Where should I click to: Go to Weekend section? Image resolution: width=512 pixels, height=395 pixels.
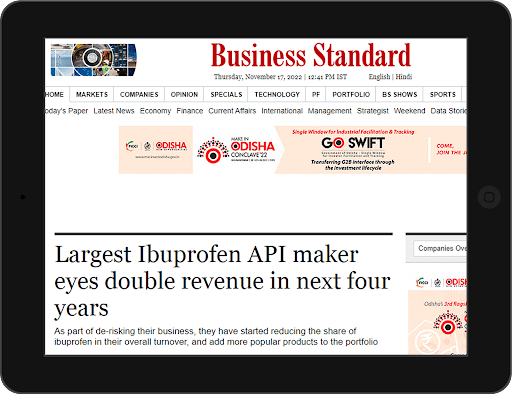(x=409, y=111)
